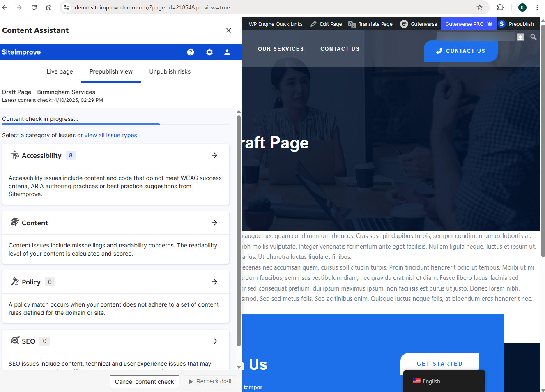Open the Siteimprove account icon

pos(227,52)
